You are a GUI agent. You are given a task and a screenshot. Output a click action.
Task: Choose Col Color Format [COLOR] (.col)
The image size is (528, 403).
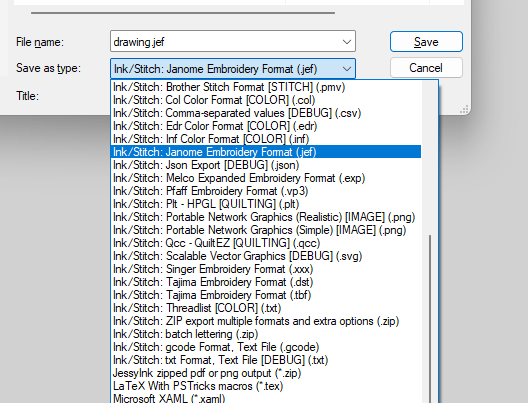[x=266, y=100]
